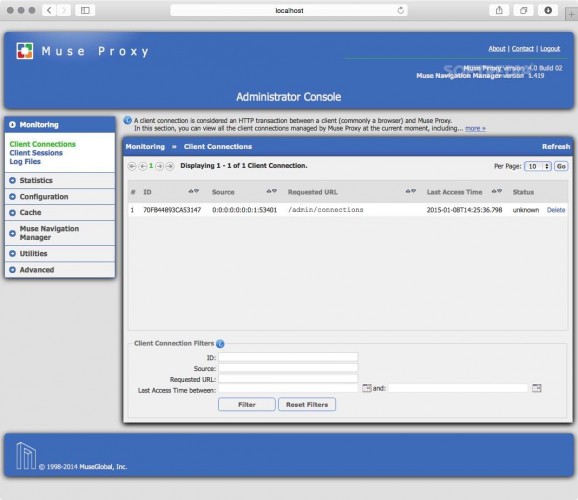Expand the Configuration sidebar section
The height and width of the screenshot is (500, 578).
point(60,197)
